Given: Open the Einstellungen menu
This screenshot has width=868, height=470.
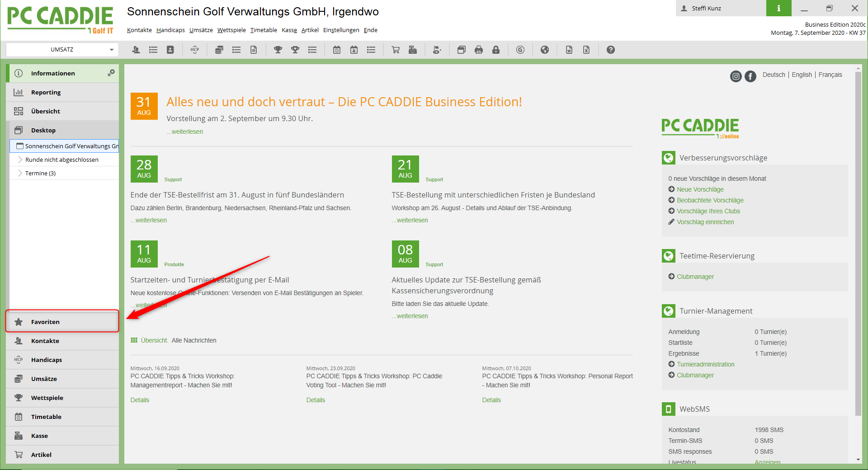Looking at the screenshot, I should click(341, 30).
